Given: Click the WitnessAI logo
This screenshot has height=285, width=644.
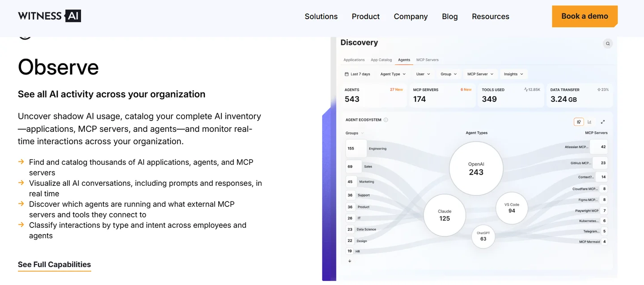Looking at the screenshot, I should pyautogui.click(x=49, y=16).
